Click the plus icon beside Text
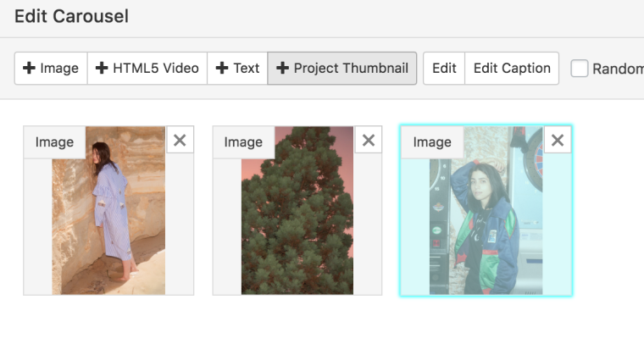Viewport: 644px width, 355px height. [x=222, y=69]
